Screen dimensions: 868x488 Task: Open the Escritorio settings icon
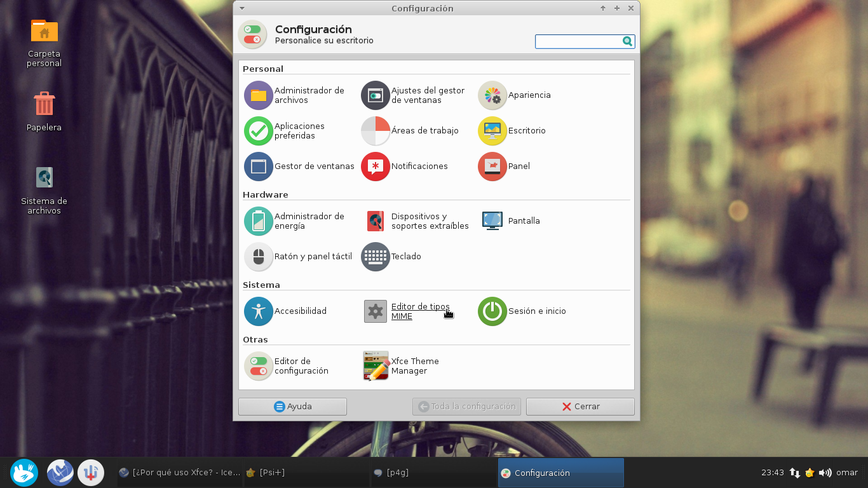492,131
